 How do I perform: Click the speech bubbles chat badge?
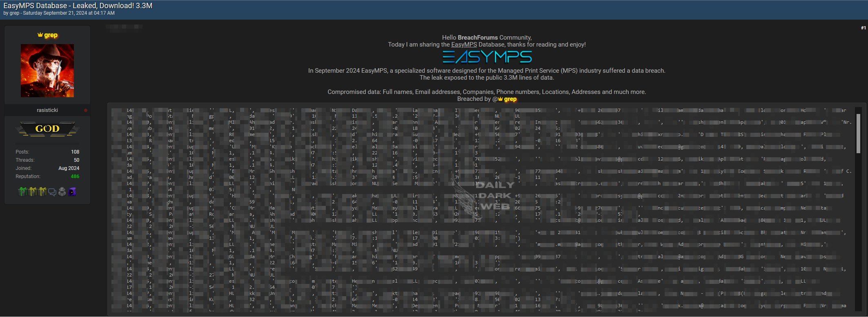[52, 192]
